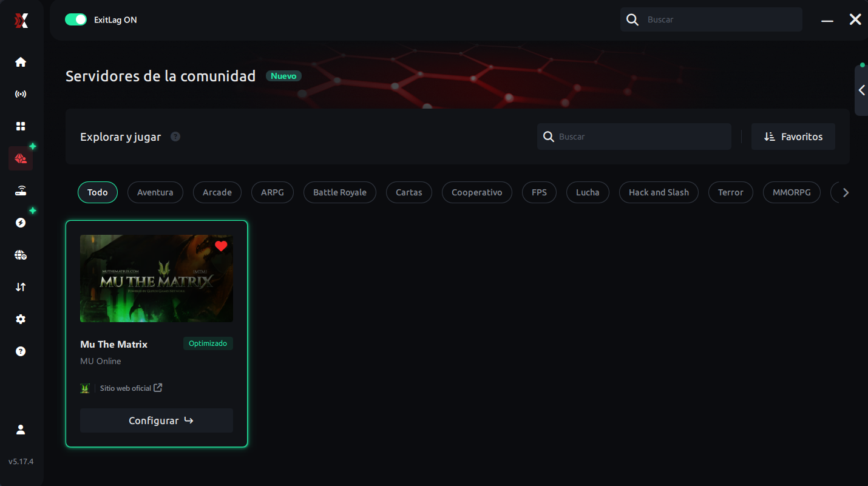868x486 pixels.
Task: Click the Servidores de la comunidad heading
Action: pyautogui.click(x=161, y=76)
